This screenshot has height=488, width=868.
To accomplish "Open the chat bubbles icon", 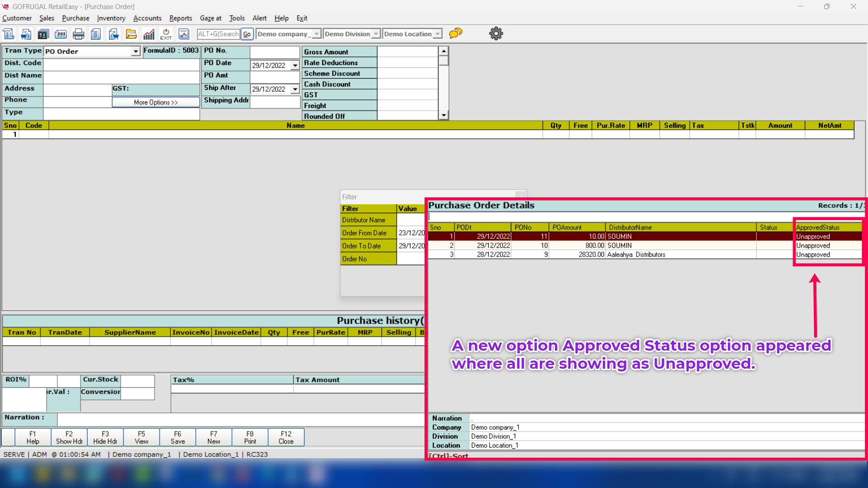I will [x=456, y=33].
